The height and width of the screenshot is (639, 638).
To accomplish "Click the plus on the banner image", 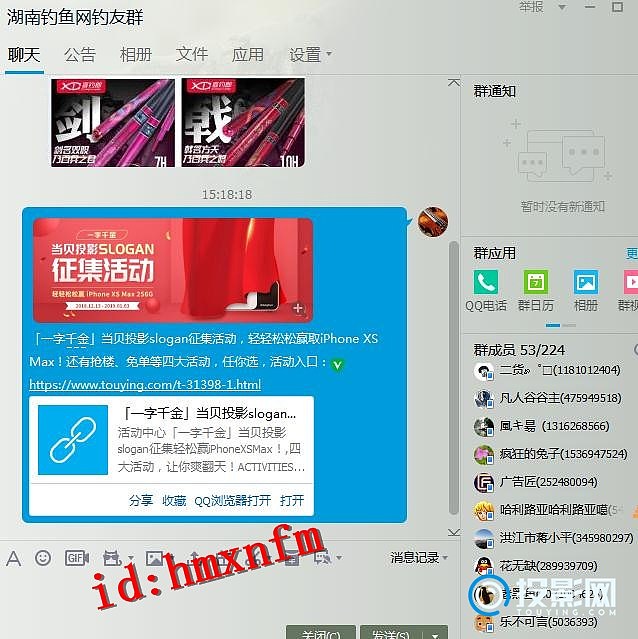I will (x=298, y=308).
